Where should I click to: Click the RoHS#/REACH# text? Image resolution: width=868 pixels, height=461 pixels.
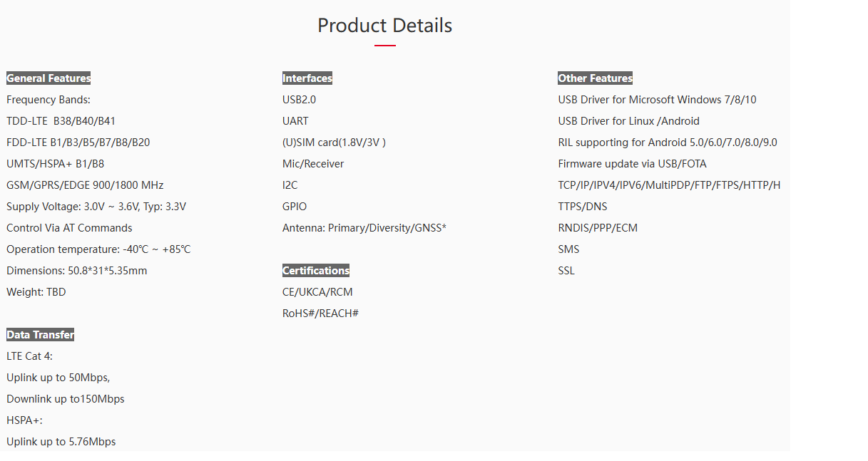320,314
